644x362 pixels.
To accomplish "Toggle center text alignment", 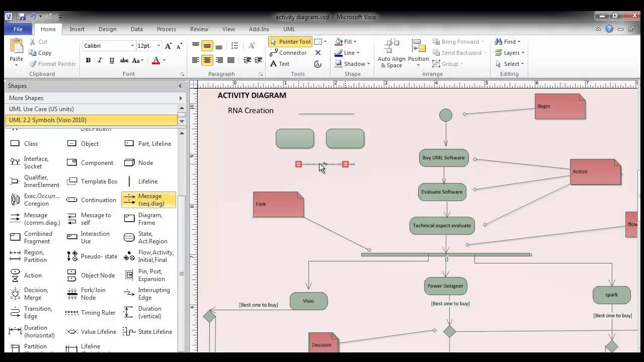I will (x=207, y=60).
